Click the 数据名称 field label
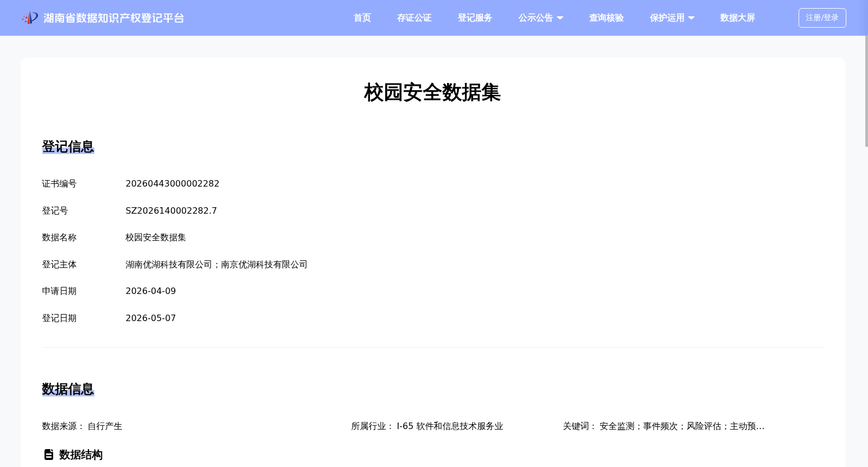Viewport: 868px width, 467px height. pyautogui.click(x=60, y=238)
